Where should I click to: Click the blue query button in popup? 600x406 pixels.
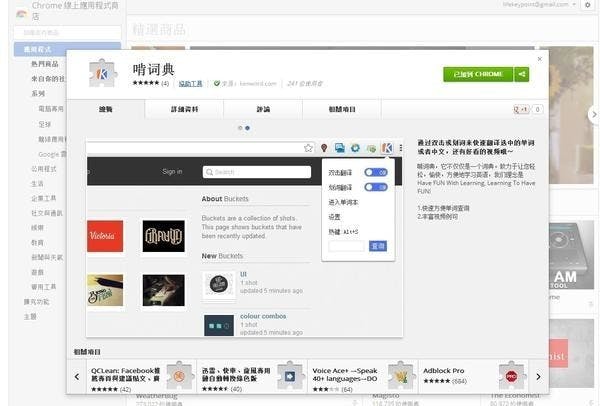[378, 246]
